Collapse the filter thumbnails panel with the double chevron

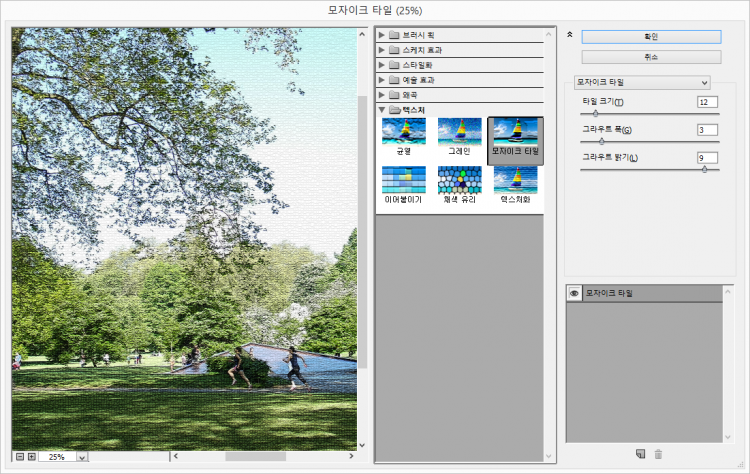[x=569, y=34]
